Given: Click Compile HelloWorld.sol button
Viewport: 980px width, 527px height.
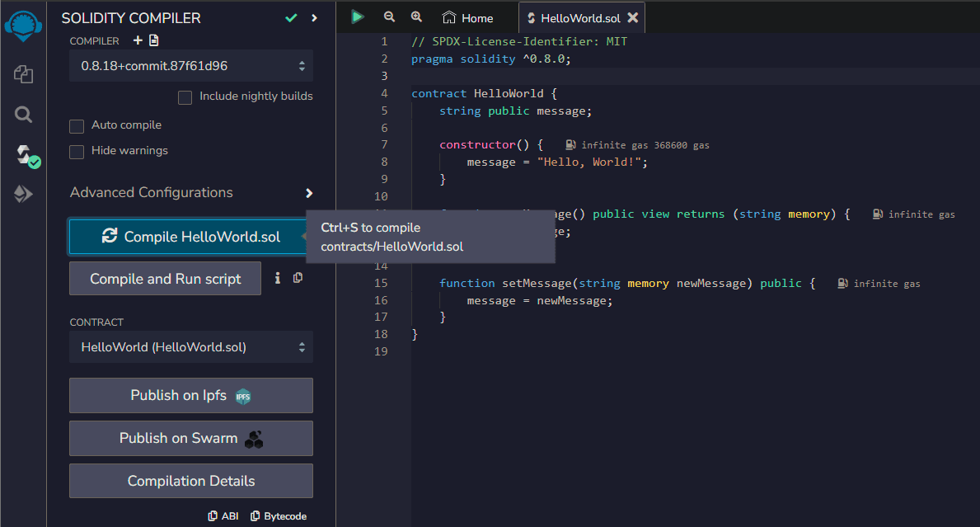Looking at the screenshot, I should (x=187, y=237).
